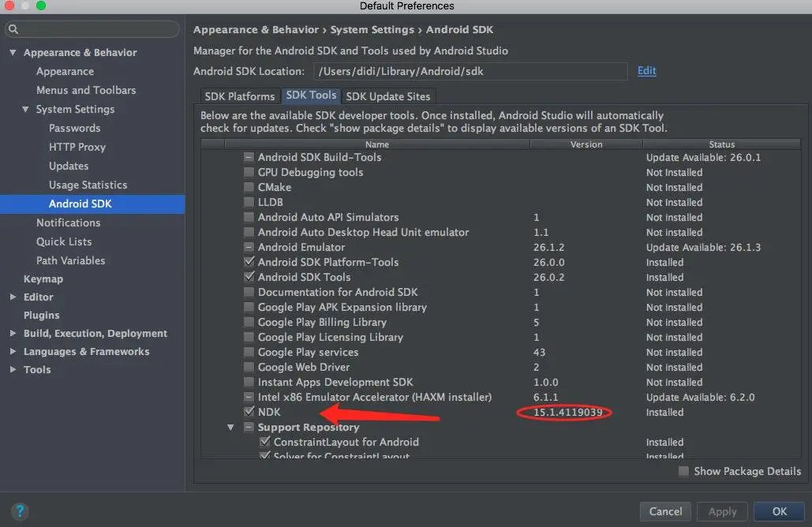Check the GPU Debugging tools checkbox
Viewport: 812px width, 527px height.
coord(249,172)
